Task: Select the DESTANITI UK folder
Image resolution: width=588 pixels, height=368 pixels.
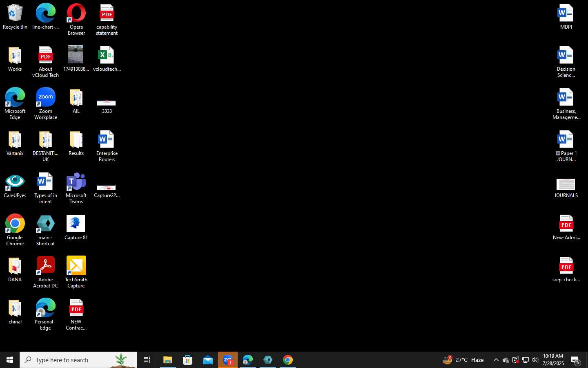Action: (46, 146)
